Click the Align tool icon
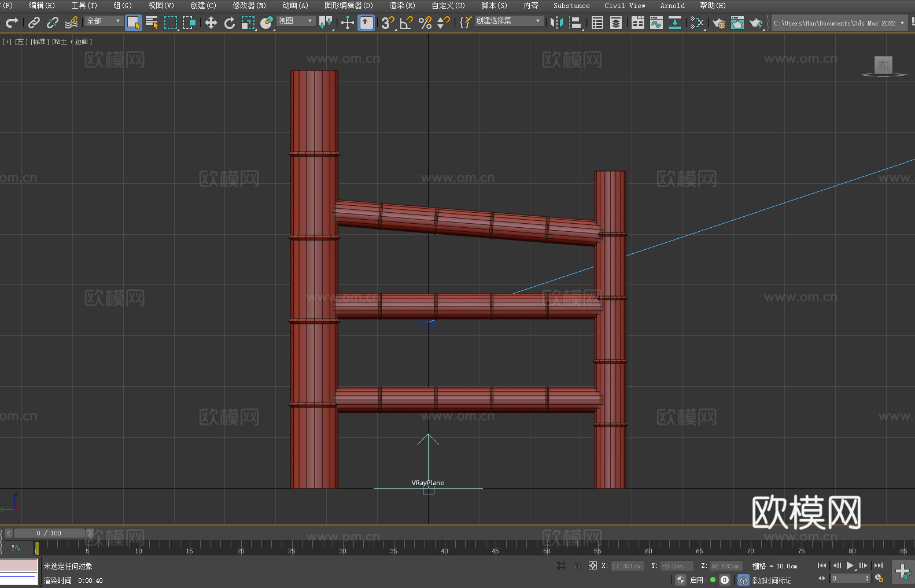Screen dimensions: 915x588 coord(575,23)
